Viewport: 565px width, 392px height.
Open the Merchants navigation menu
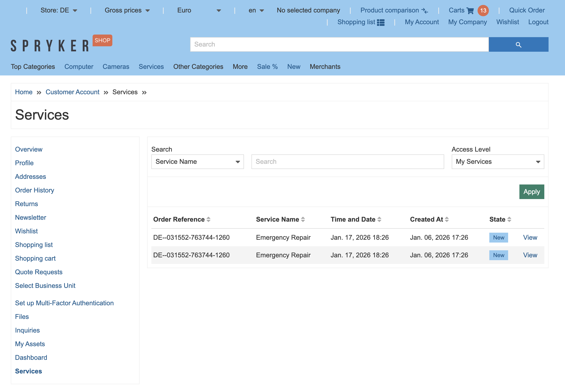(x=325, y=67)
